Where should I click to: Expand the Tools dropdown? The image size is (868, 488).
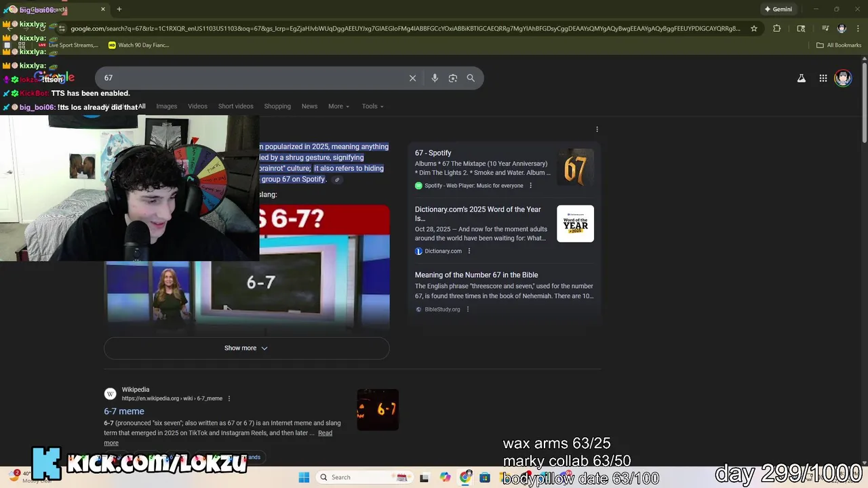[x=372, y=106]
